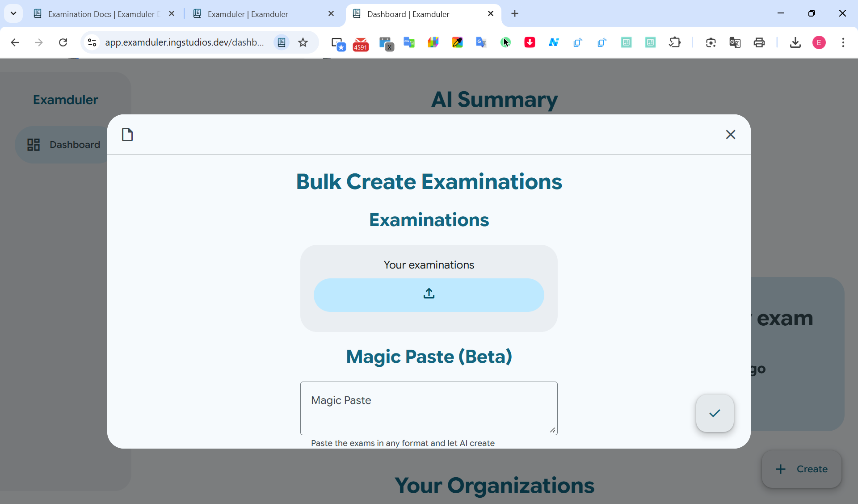The image size is (858, 504).
Task: Open the red download arrow extension
Action: pyautogui.click(x=530, y=42)
